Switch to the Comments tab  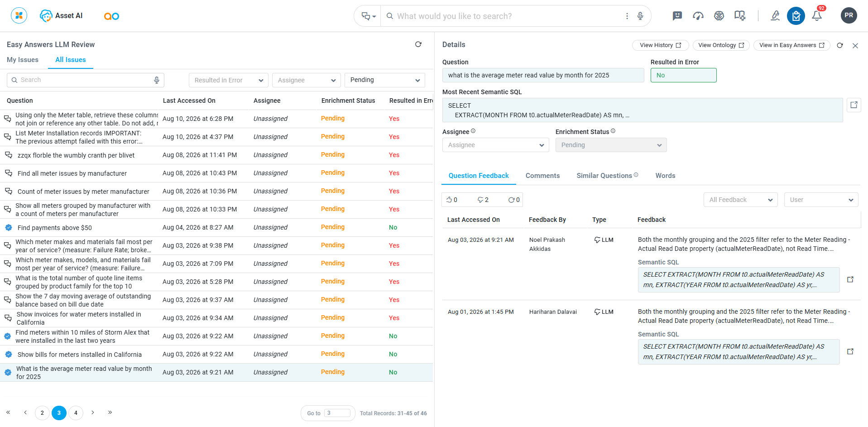(542, 176)
